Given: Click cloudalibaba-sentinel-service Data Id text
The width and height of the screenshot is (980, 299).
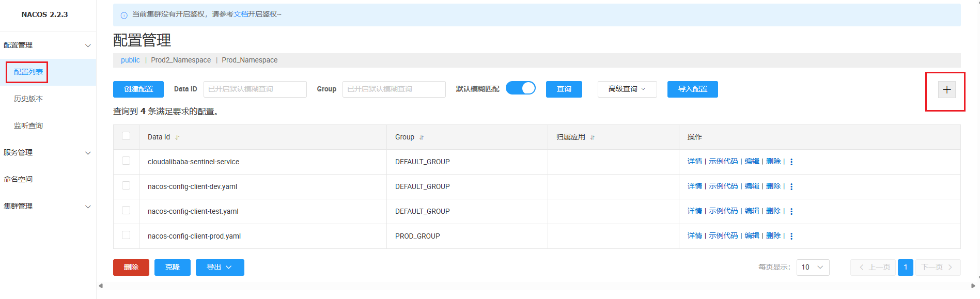Looking at the screenshot, I should [x=193, y=162].
